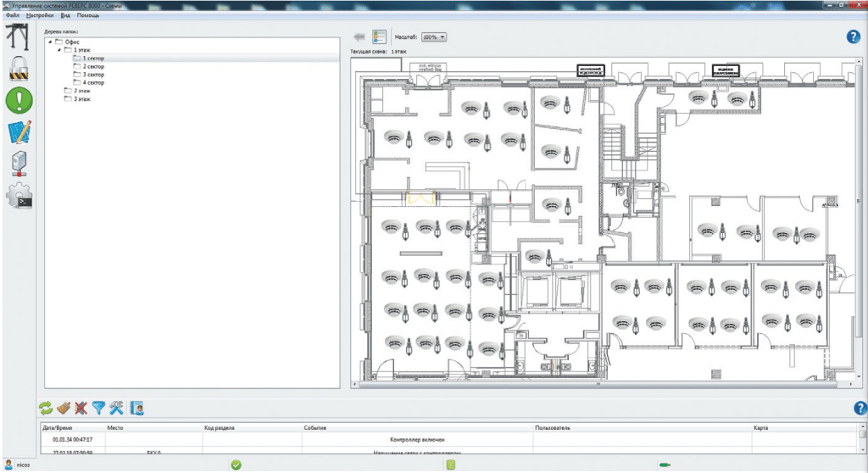Open the Файл menu
Screen dimensions: 868x473
(x=12, y=15)
